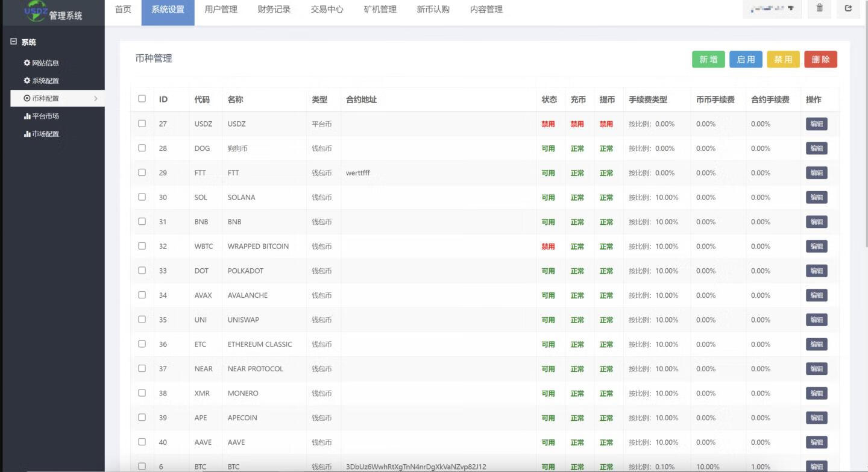Click the bar chart icon beside 平台市场

pos(27,116)
